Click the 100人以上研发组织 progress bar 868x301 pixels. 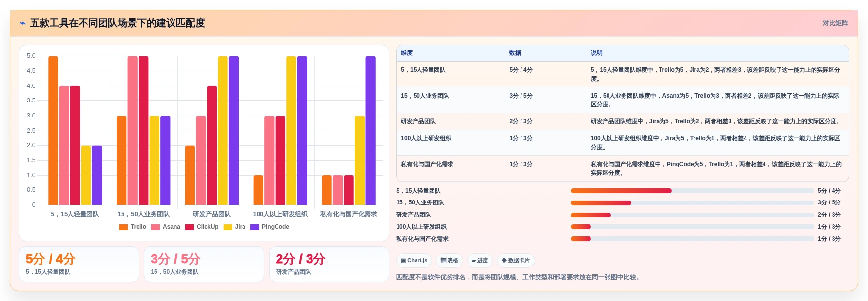[692, 227]
